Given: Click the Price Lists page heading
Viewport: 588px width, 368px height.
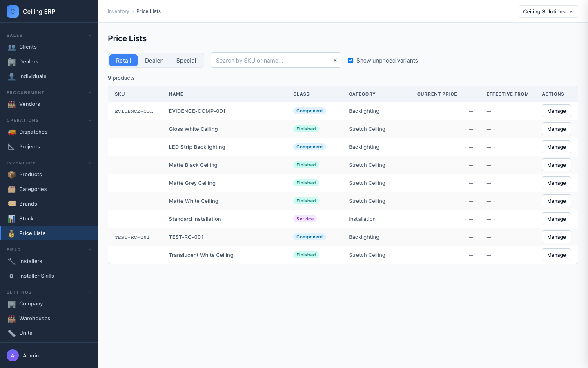Looking at the screenshot, I should [x=127, y=38].
